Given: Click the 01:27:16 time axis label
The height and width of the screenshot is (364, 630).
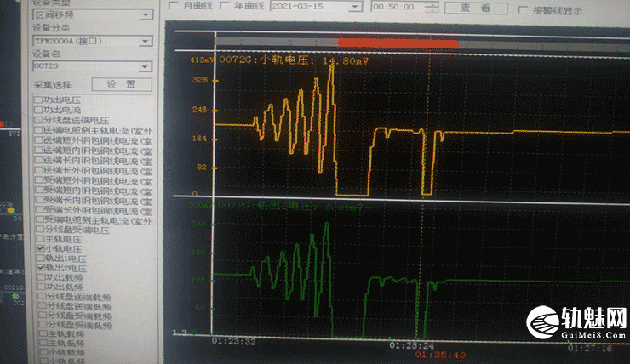Looking at the screenshot, I should 590,349.
